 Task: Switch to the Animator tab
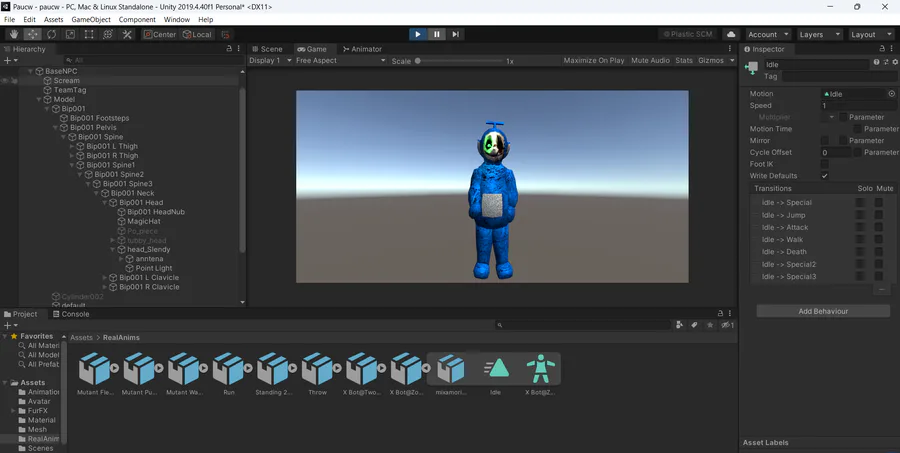tap(361, 49)
